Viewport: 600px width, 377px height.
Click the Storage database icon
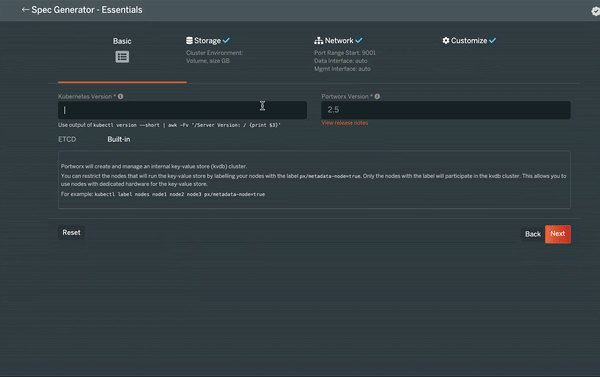click(189, 40)
